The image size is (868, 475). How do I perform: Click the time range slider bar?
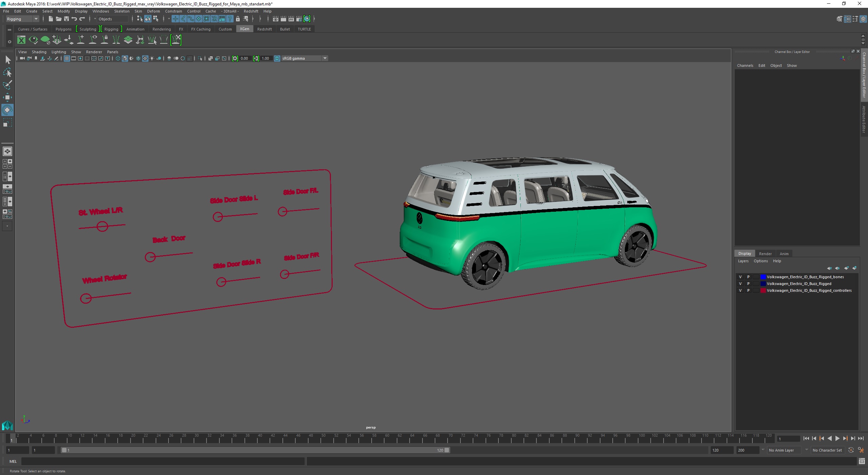click(x=255, y=450)
